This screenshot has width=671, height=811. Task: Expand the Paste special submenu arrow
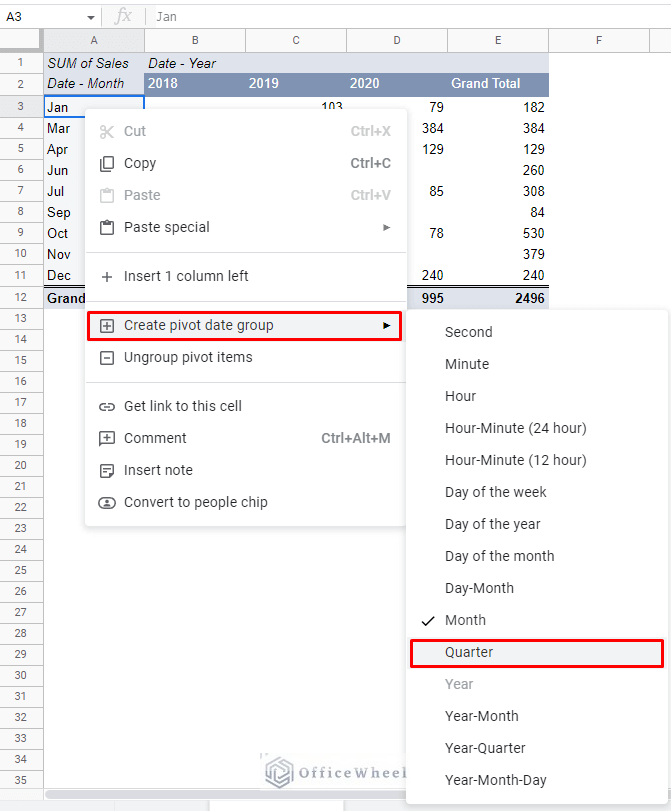coord(386,228)
